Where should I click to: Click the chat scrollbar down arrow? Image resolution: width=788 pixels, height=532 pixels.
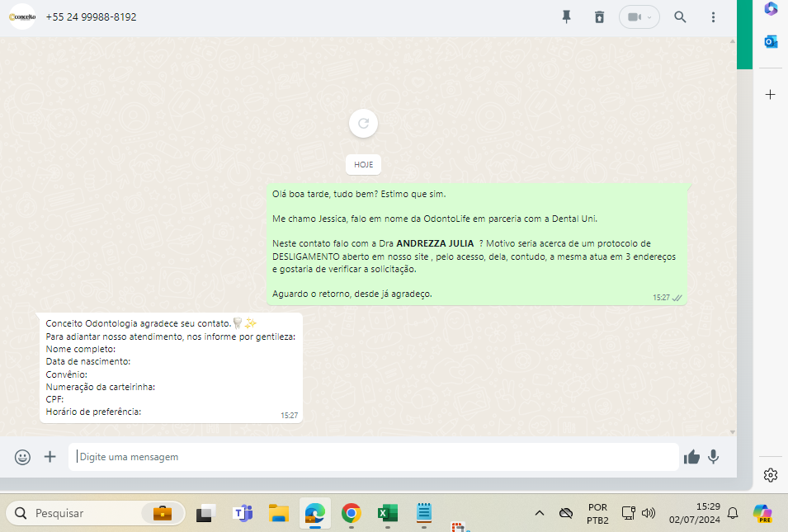(732, 431)
